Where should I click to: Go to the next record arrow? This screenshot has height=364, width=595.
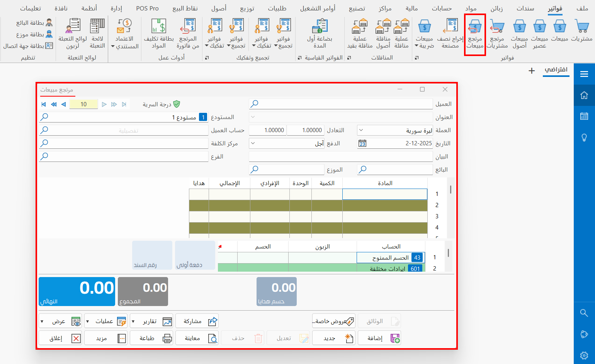[x=64, y=104]
